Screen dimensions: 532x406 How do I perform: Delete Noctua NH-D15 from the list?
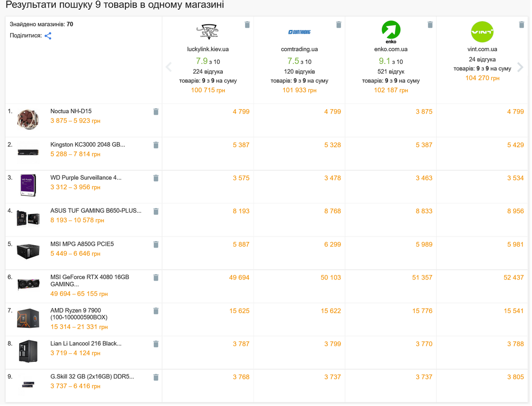[156, 112]
